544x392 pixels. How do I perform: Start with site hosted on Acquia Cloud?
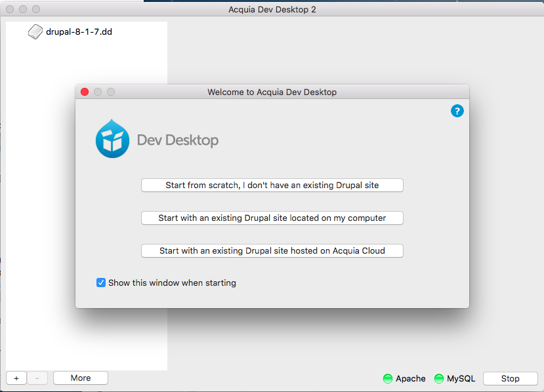click(x=272, y=250)
